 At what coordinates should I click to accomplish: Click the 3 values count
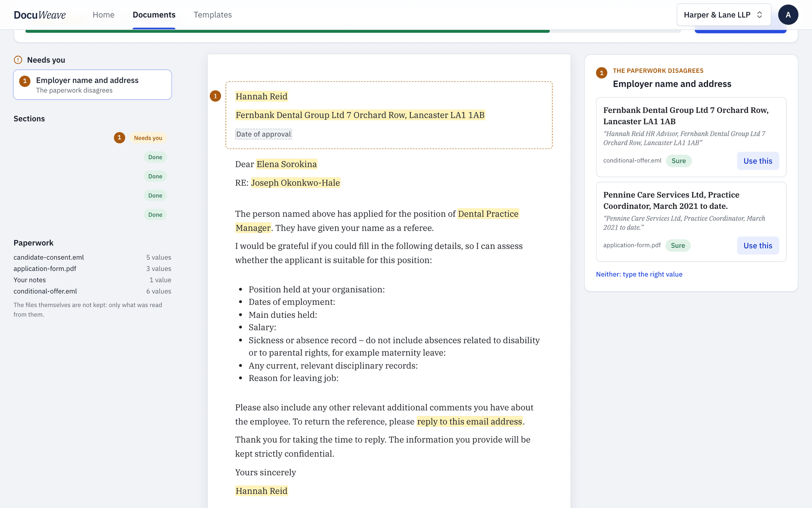click(x=159, y=269)
